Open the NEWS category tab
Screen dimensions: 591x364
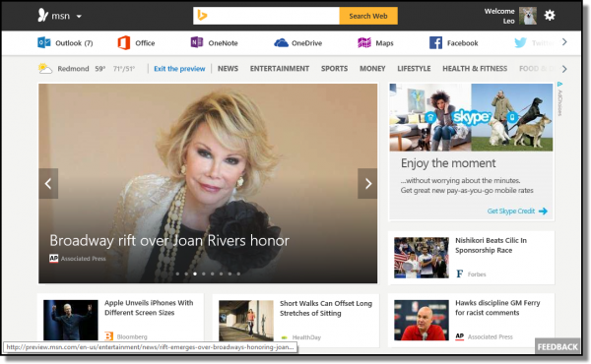coord(228,69)
